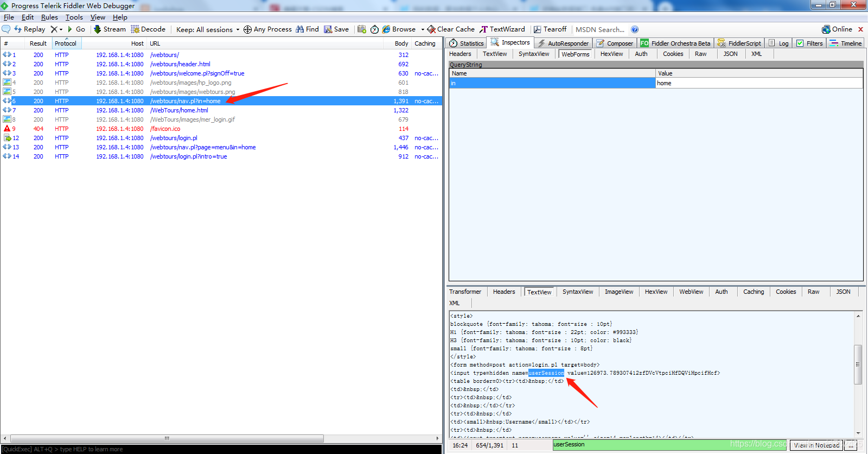Select the response ImageView tab
Screen dimensions: 868x454
click(619, 292)
